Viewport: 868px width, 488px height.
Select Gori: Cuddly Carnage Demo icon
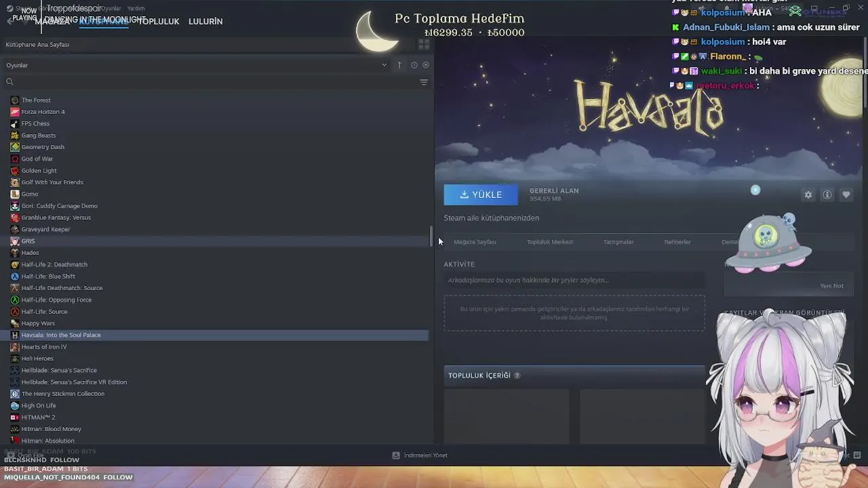tap(14, 206)
